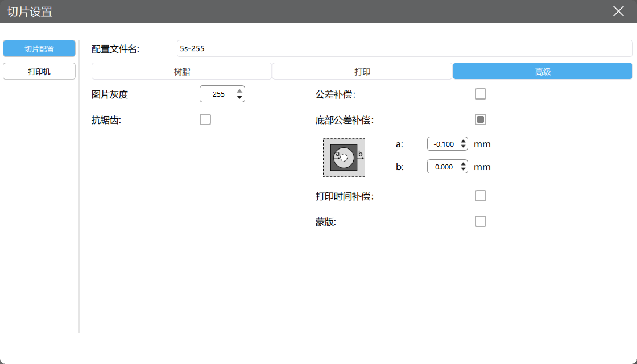This screenshot has width=637, height=364.
Task: Select the 高级 tab
Action: (543, 72)
